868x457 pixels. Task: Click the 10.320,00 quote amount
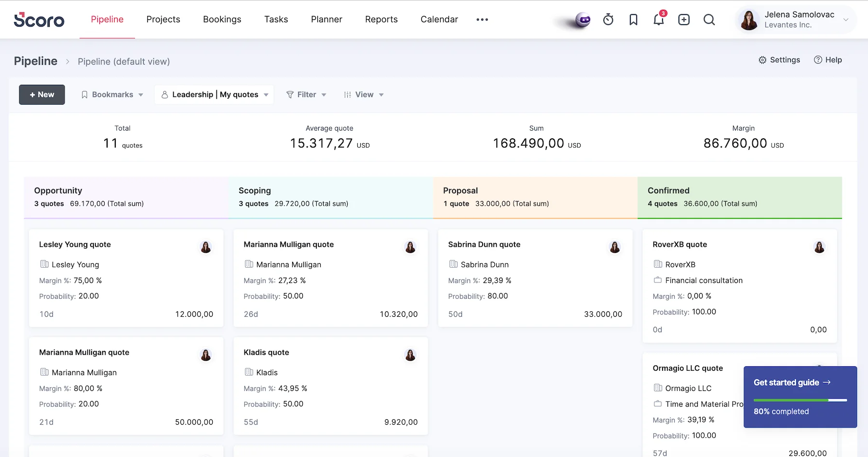(399, 314)
